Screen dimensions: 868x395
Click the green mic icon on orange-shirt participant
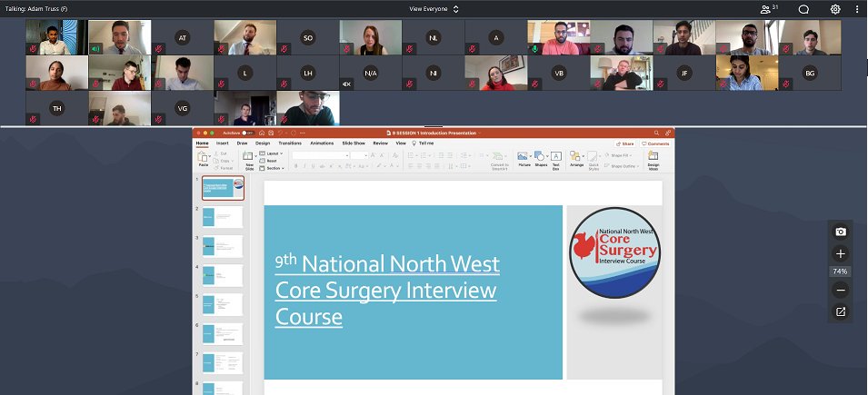[534, 49]
